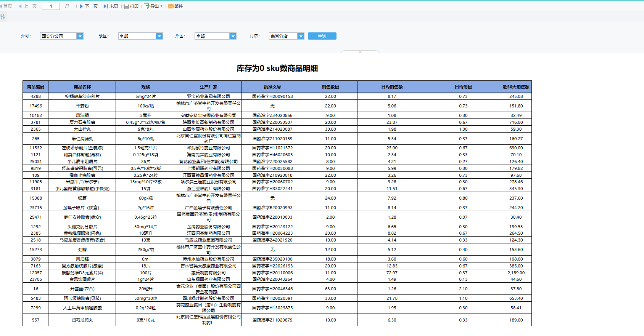Expand the 片区 dropdown
The image size is (644, 336).
click(233, 36)
